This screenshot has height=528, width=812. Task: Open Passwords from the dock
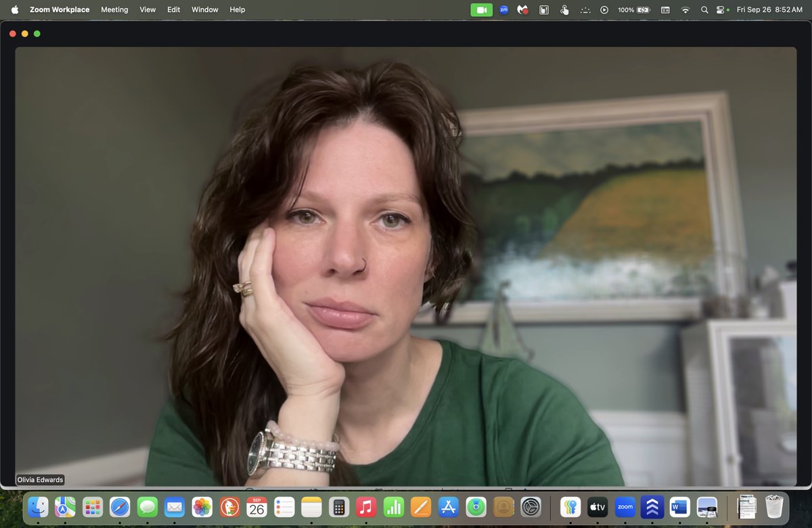(570, 506)
